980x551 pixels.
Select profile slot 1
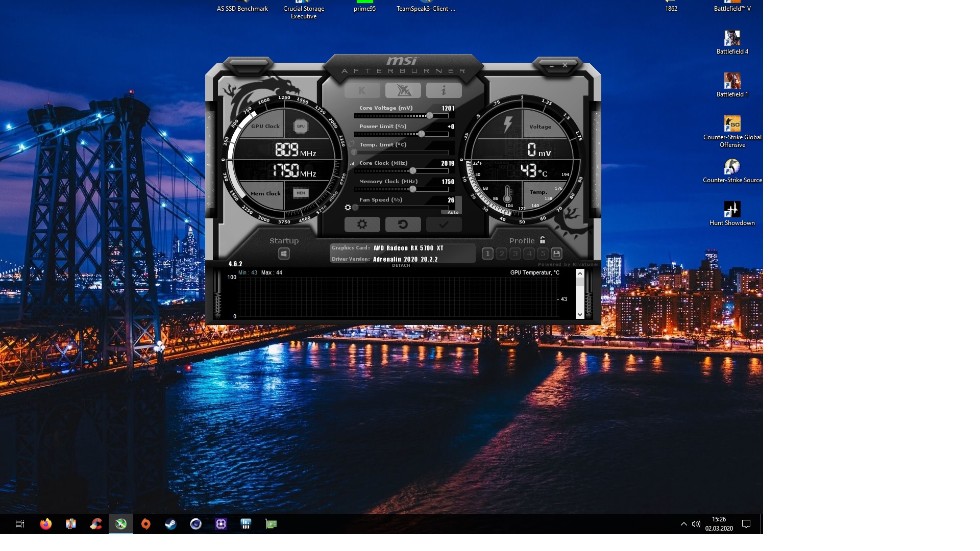pos(487,254)
